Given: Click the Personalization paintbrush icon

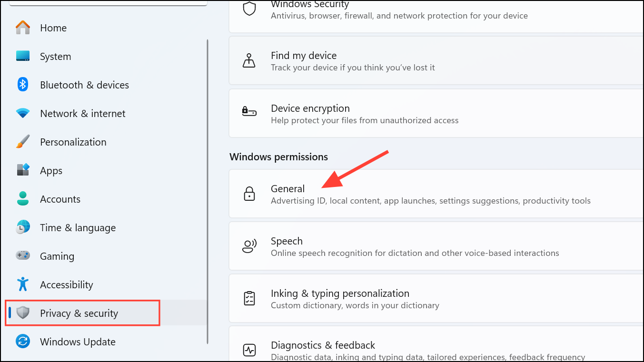Looking at the screenshot, I should (22, 142).
